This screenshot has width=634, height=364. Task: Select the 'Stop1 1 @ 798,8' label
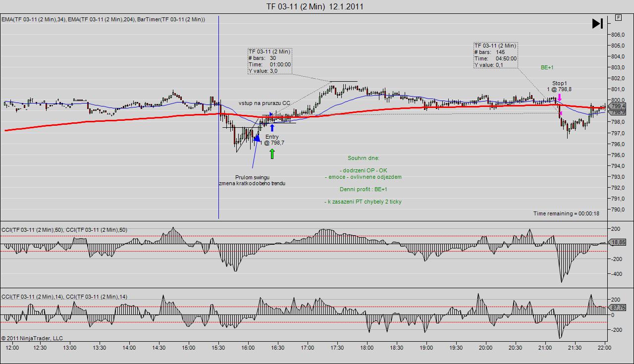click(x=559, y=86)
